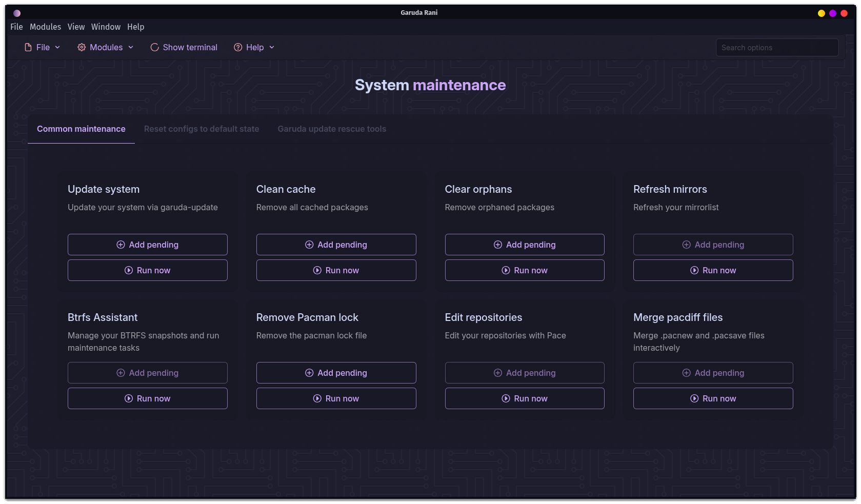Image resolution: width=861 pixels, height=504 pixels.
Task: Click plus icon in Remove Pacman lock Add pending
Action: (x=309, y=373)
